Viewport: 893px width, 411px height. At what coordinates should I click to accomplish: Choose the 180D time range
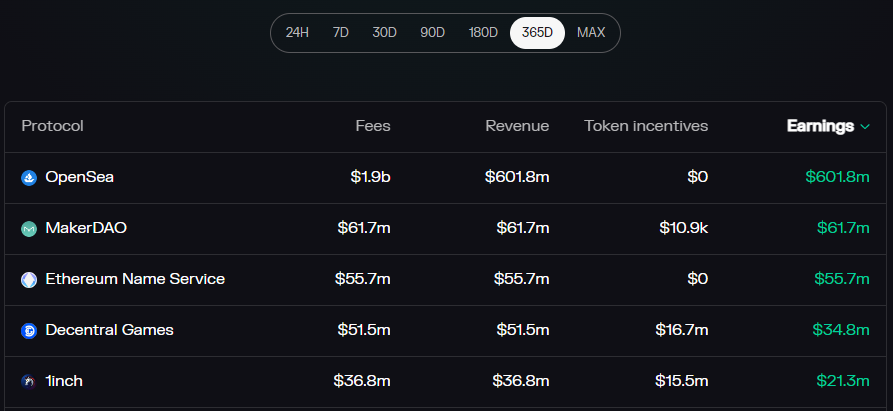coord(483,32)
